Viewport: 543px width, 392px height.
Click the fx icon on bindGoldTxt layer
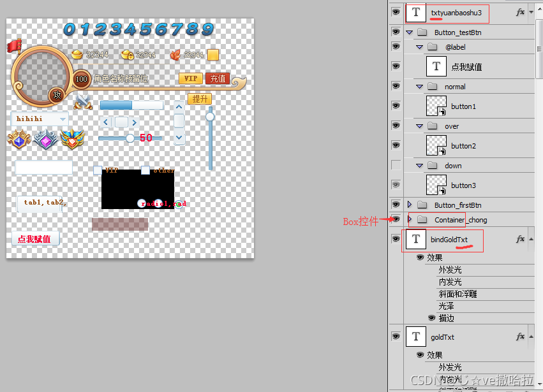tap(520, 239)
